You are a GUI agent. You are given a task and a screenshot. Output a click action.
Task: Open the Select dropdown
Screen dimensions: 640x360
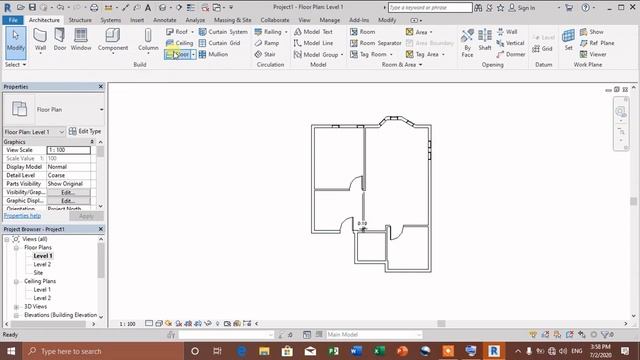click(16, 64)
